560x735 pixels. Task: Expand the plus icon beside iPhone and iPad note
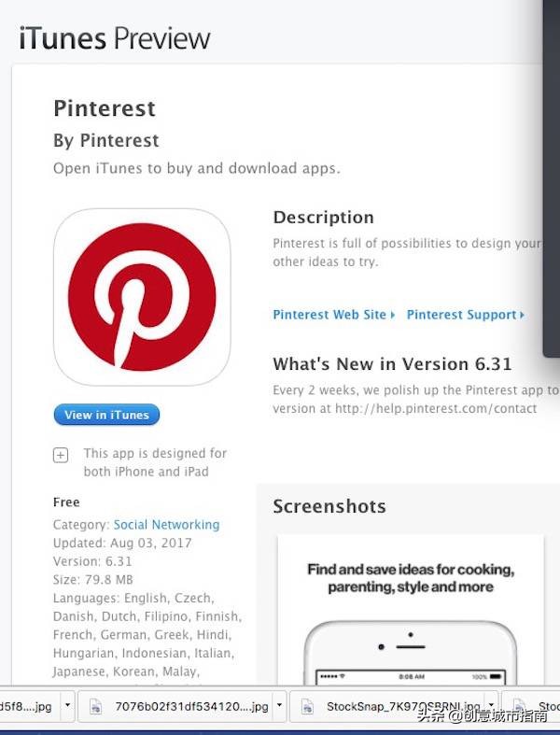[x=61, y=455]
